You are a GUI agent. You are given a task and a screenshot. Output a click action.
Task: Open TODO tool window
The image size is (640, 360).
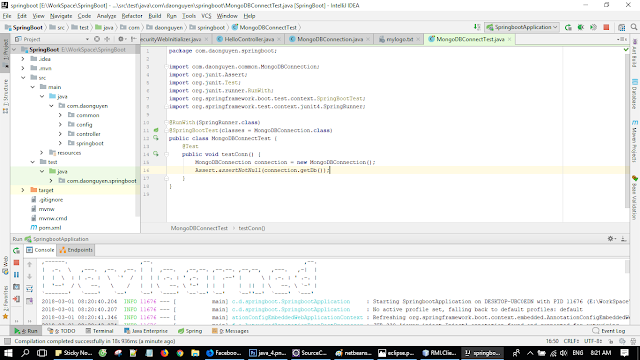point(61,331)
